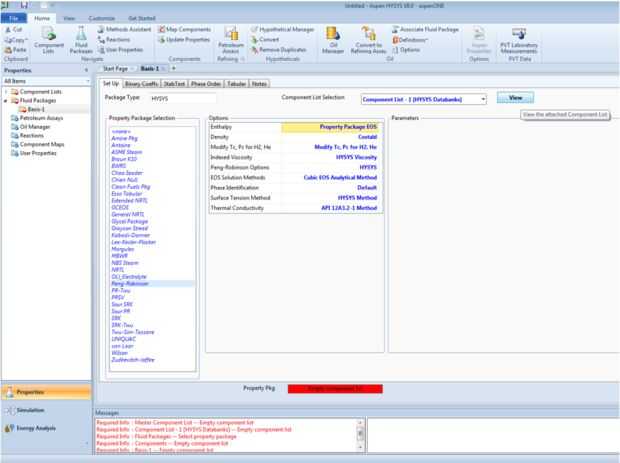This screenshot has width=620, height=463.
Task: Click the View component list button
Action: [515, 98]
